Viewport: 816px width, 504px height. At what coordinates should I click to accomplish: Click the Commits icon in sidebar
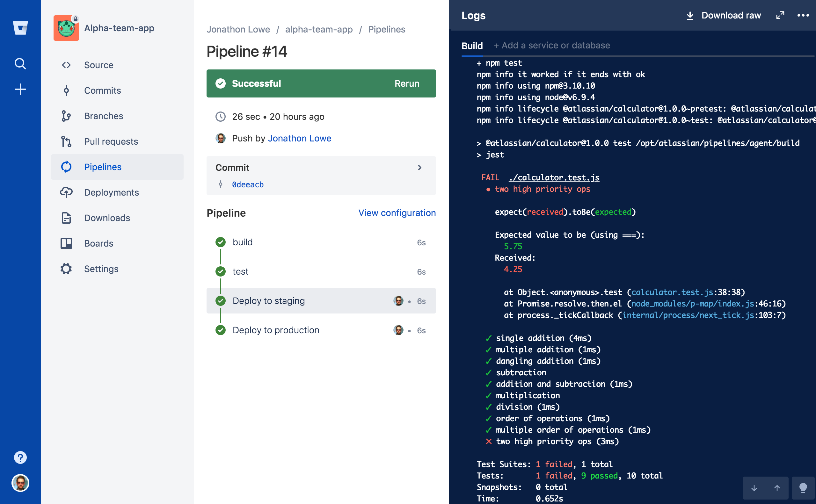point(66,90)
